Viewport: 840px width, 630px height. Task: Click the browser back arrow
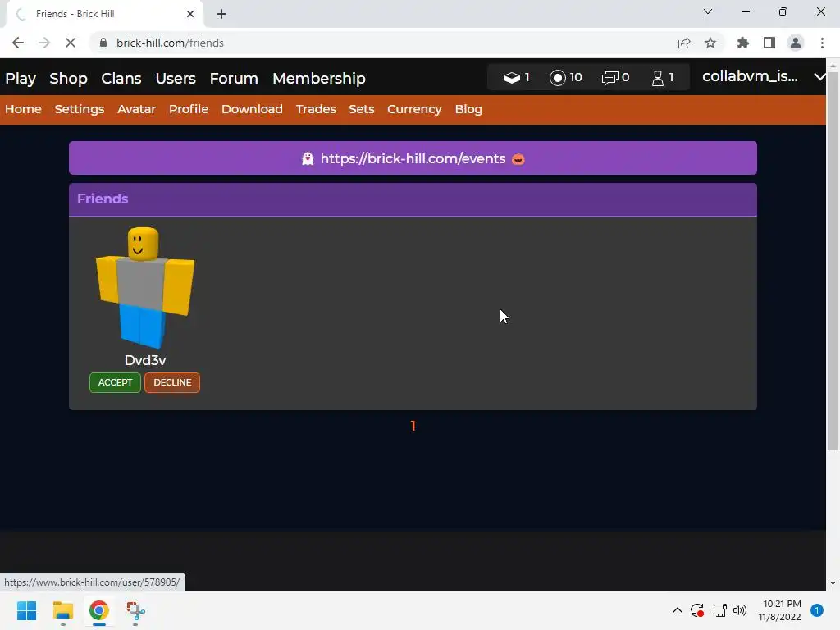(x=18, y=43)
